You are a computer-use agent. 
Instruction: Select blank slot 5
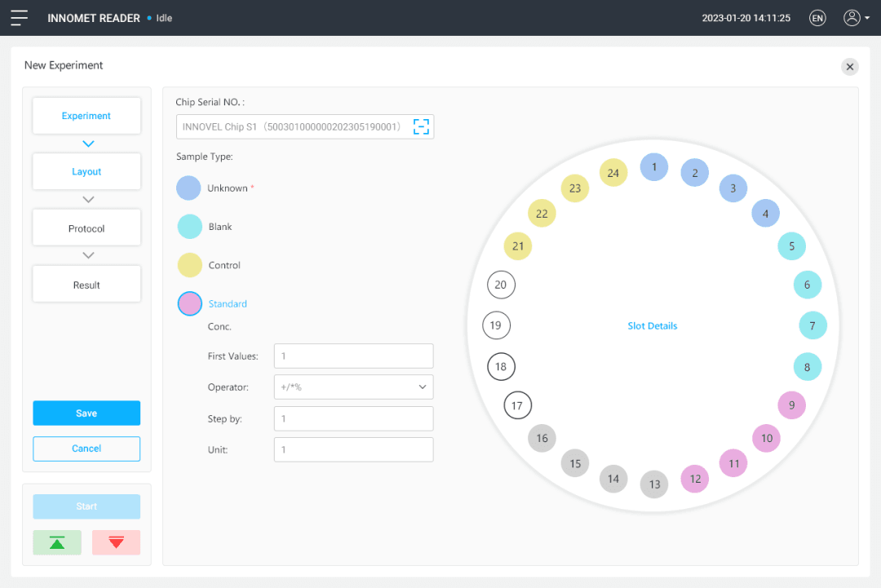click(x=791, y=246)
